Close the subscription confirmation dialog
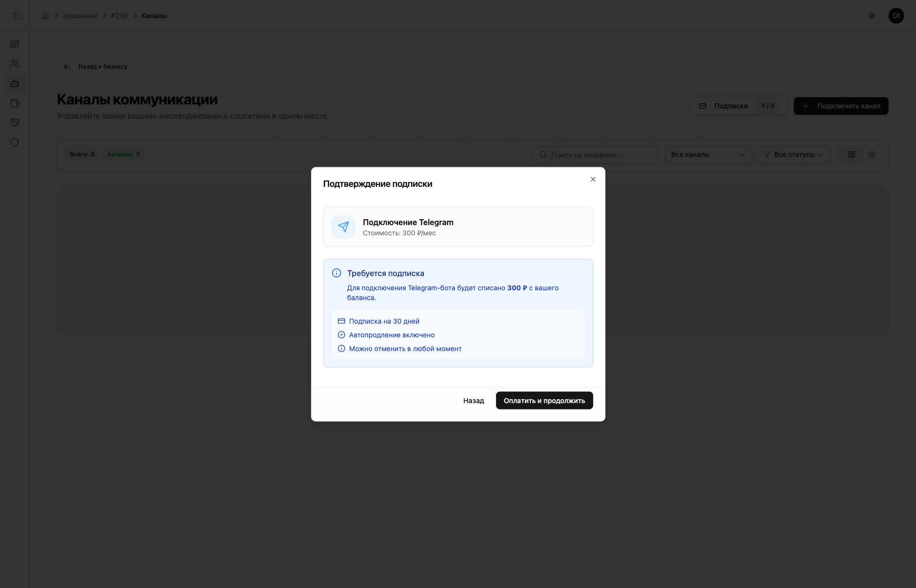The height and width of the screenshot is (588, 916). coord(593,179)
